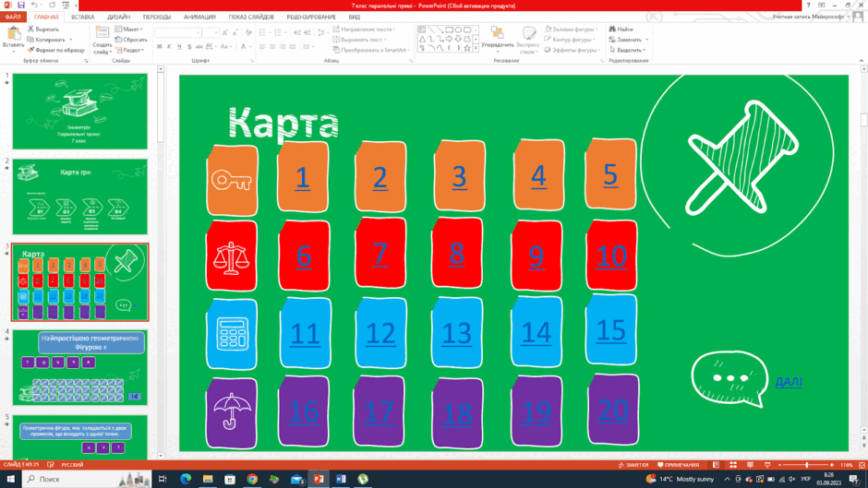Click the zoom slider in status bar

pos(806,465)
